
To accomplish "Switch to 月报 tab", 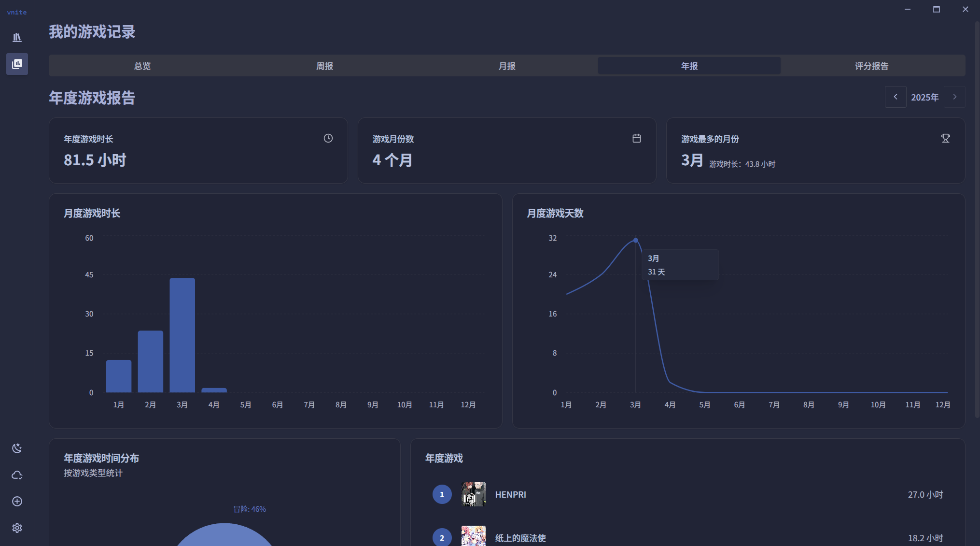I will 507,66.
